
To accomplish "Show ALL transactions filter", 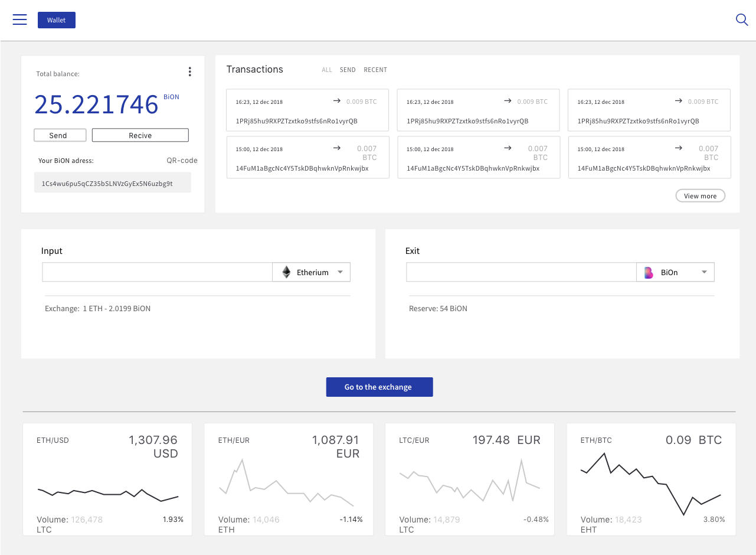I will [327, 70].
